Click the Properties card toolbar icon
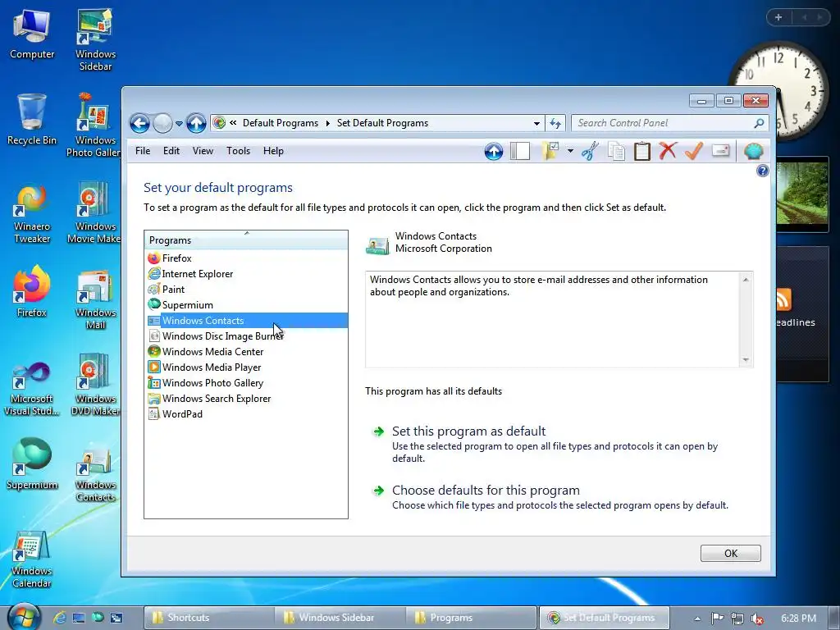The width and height of the screenshot is (840, 630). [721, 151]
